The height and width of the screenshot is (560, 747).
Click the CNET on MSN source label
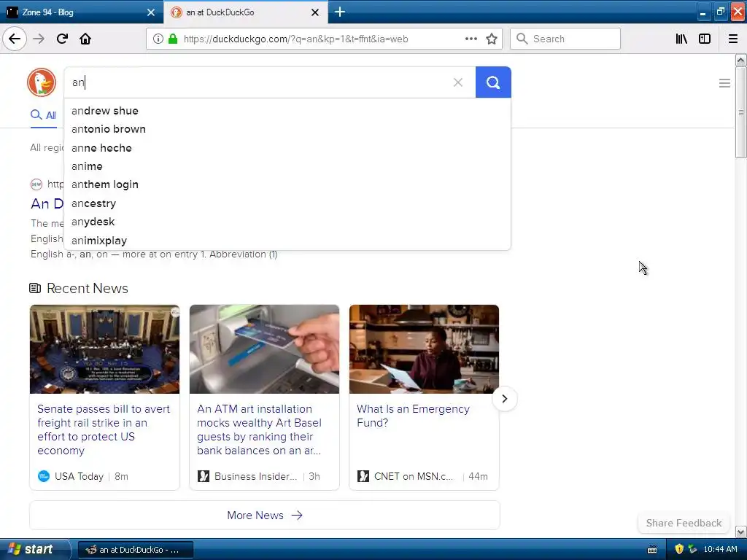(x=413, y=476)
